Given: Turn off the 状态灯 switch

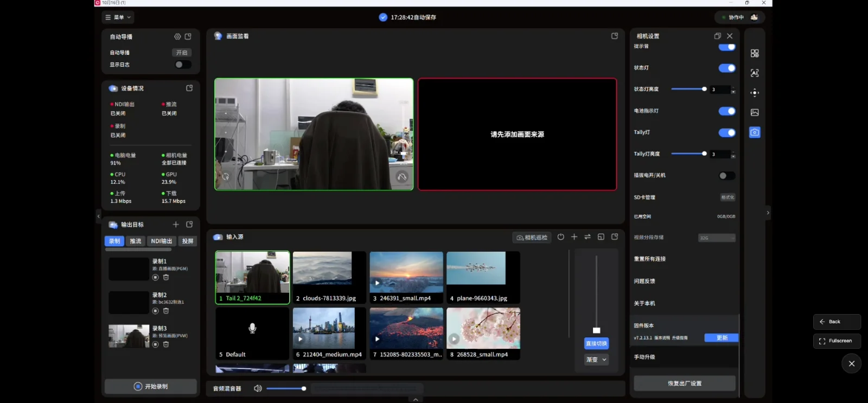Looking at the screenshot, I should [x=727, y=68].
